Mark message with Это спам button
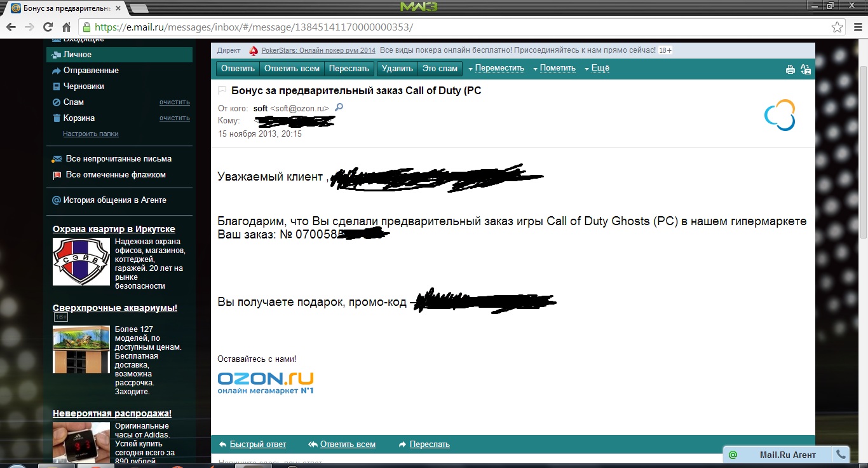 [440, 69]
